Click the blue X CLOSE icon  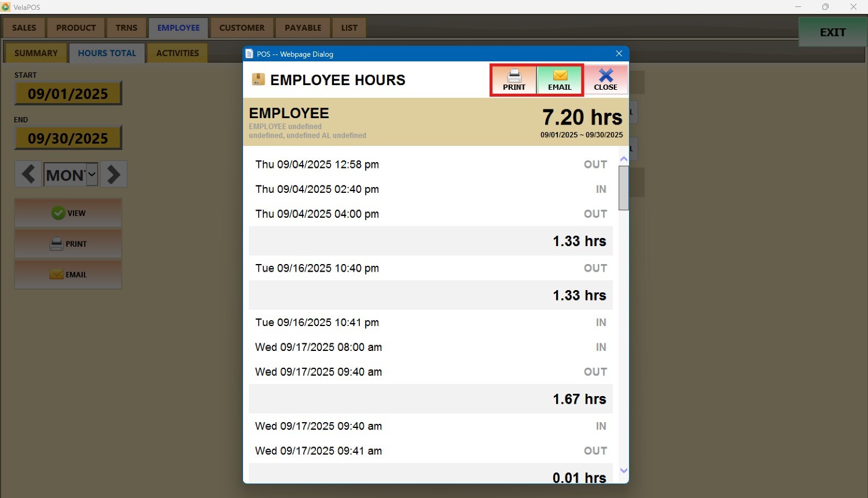605,76
